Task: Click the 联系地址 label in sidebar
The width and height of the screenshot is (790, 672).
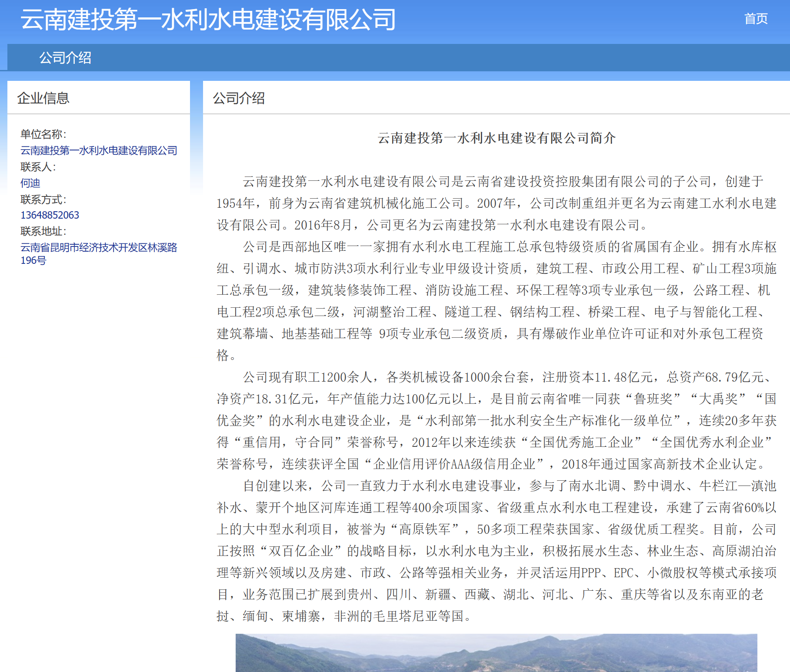Action: [x=43, y=231]
